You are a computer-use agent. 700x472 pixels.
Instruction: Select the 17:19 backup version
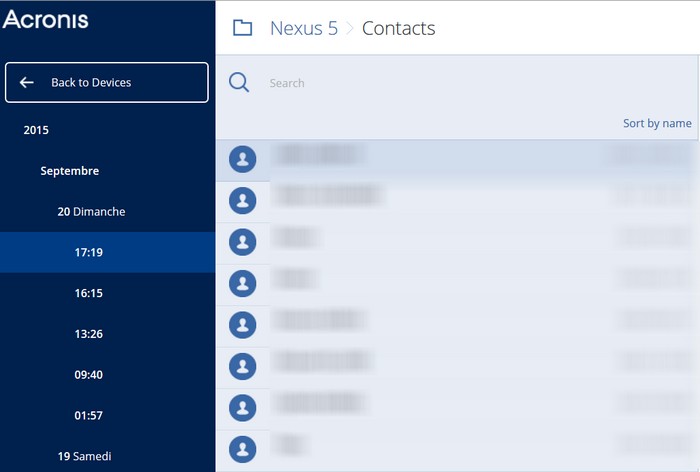[x=89, y=252]
